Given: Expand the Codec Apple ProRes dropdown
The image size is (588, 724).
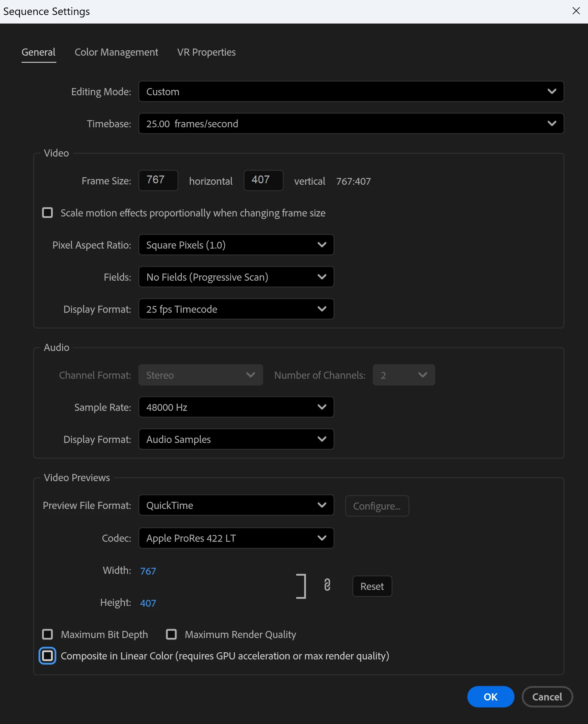Looking at the screenshot, I should click(236, 538).
